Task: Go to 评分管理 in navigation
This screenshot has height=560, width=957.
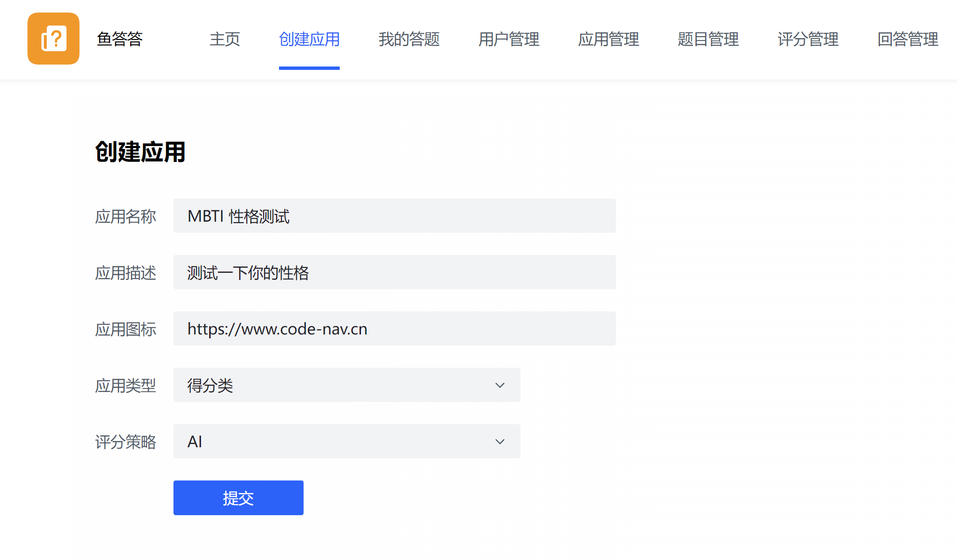Action: [808, 39]
